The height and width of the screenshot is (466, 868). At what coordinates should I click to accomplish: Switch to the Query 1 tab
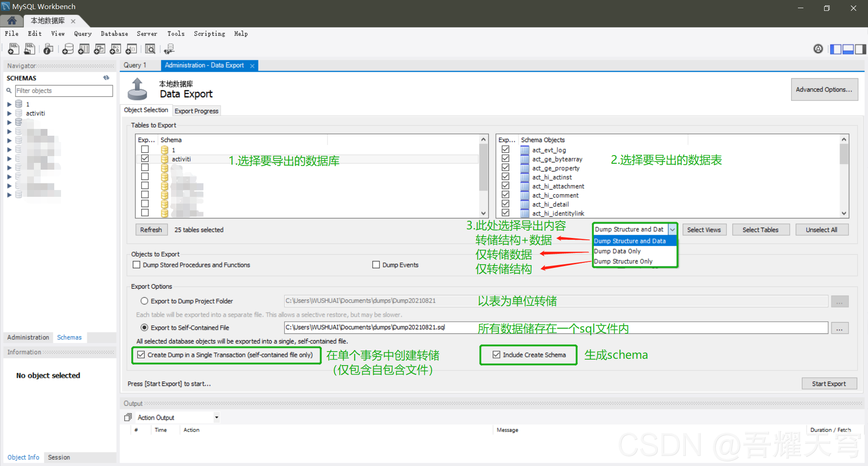(135, 65)
